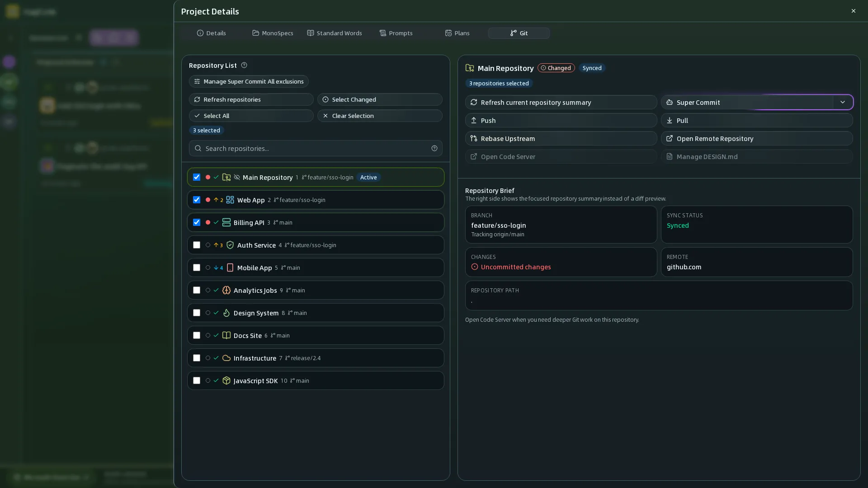
Task: Click the Mobile App phone icon
Action: (230, 267)
